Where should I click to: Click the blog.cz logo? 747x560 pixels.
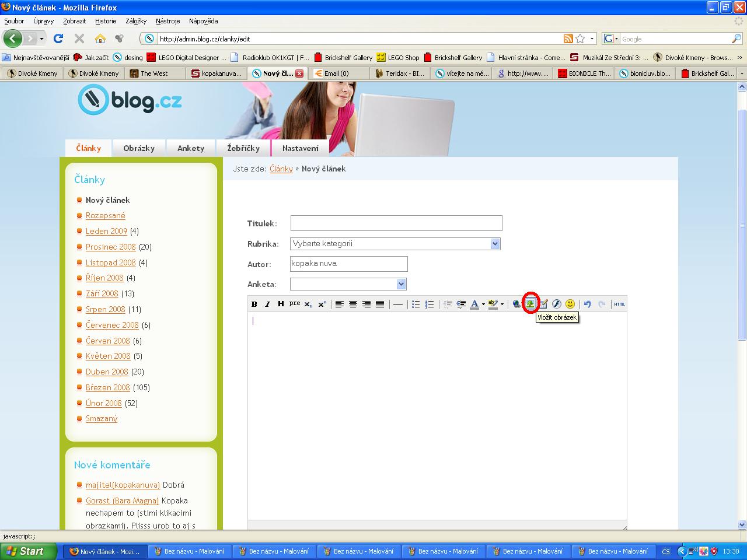tap(130, 100)
